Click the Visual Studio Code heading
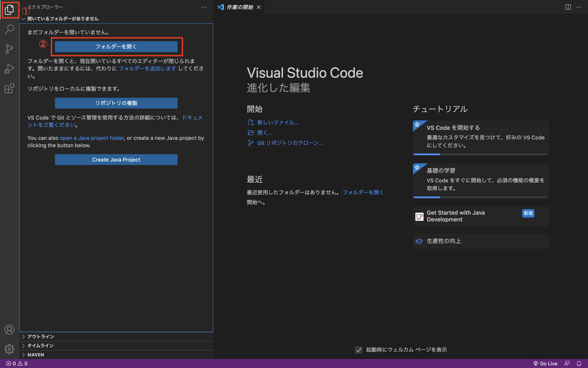Screen dimensions: 588x368 click(305, 73)
